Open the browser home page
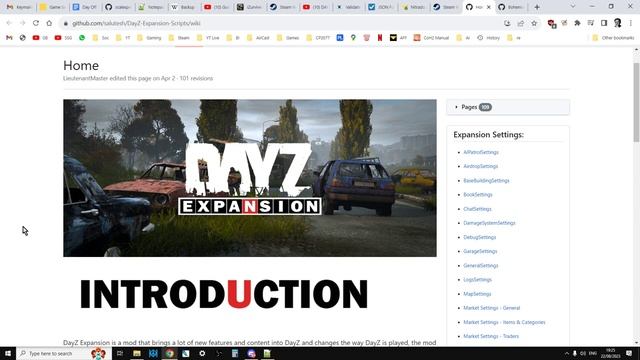The image size is (640, 360). pos(49,23)
